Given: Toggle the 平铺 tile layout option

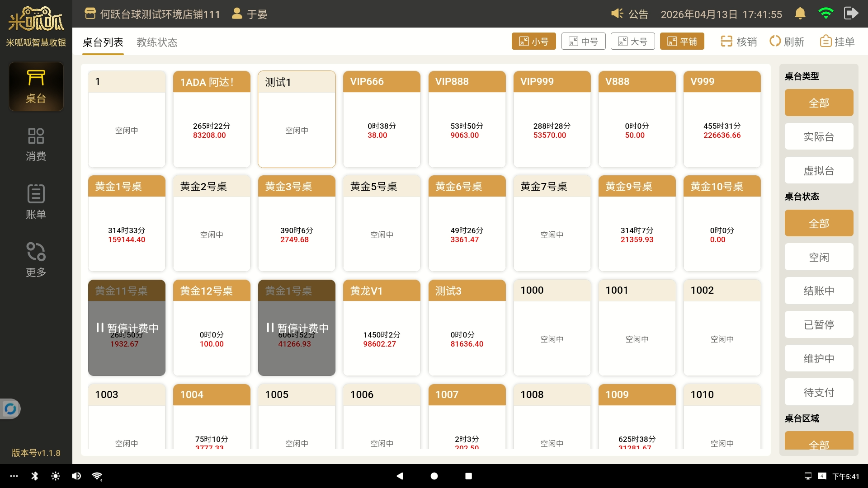Looking at the screenshot, I should point(682,42).
